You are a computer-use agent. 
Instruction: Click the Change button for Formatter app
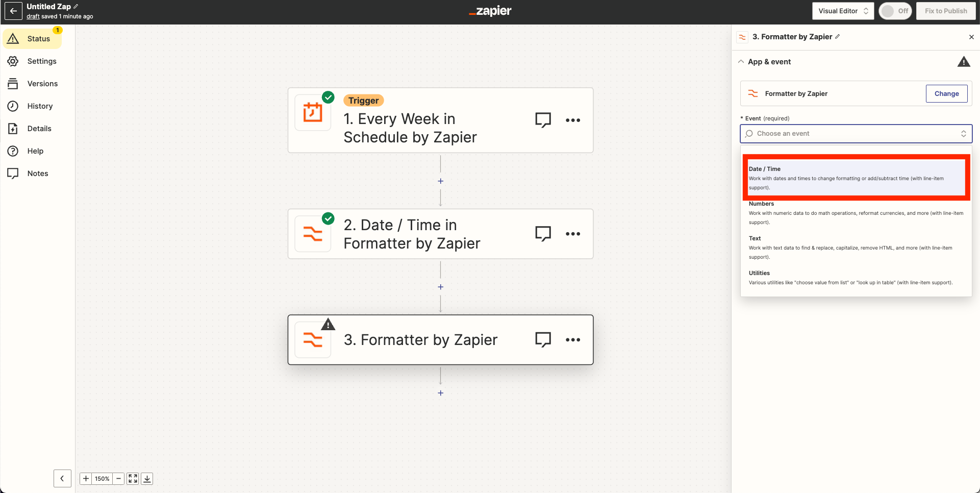[x=946, y=93]
